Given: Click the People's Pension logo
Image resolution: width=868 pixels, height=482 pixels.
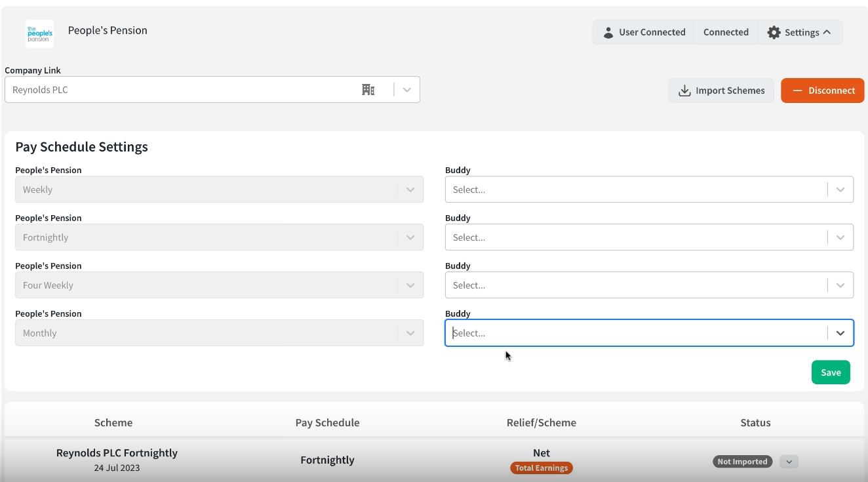Looking at the screenshot, I should (x=40, y=34).
